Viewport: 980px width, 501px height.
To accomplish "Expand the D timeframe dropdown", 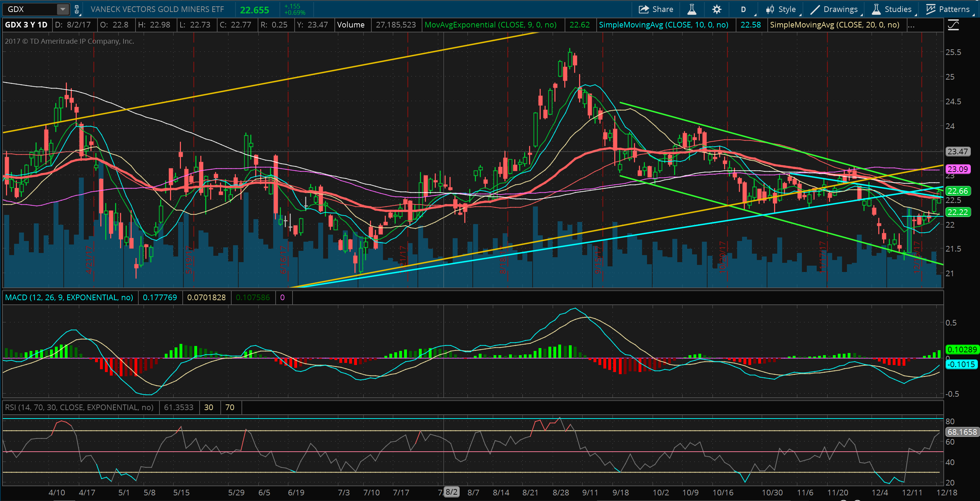I will pyautogui.click(x=744, y=9).
